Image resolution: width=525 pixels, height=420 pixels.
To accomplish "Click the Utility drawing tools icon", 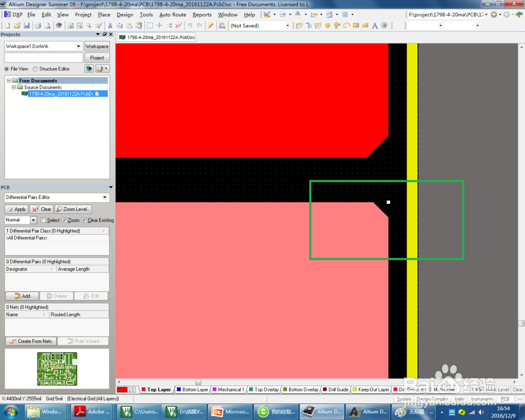I will tap(267, 14).
